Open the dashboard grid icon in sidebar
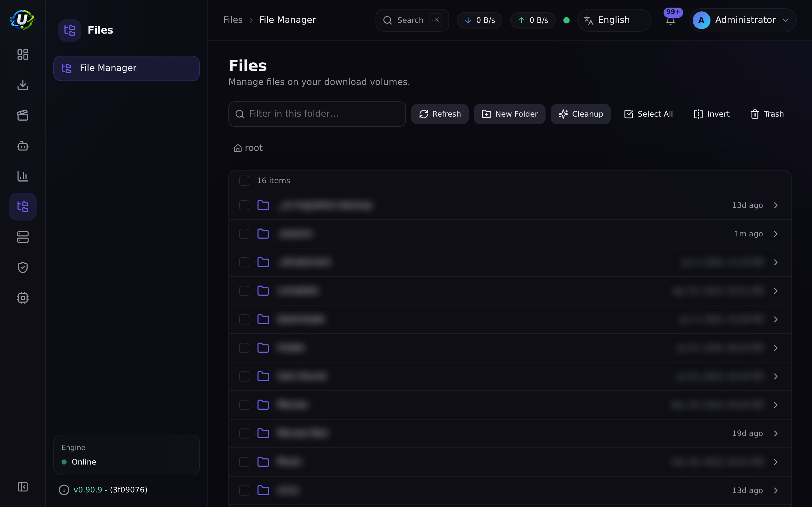The image size is (812, 507). click(23, 54)
